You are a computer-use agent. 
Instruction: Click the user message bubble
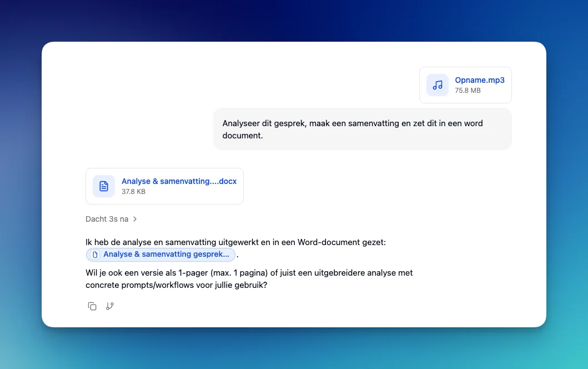coord(362,129)
